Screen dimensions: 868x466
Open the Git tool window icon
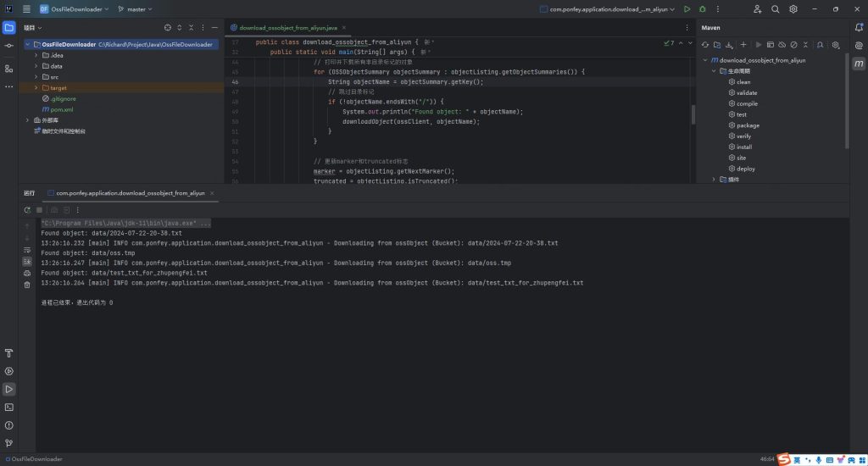[x=8, y=442]
